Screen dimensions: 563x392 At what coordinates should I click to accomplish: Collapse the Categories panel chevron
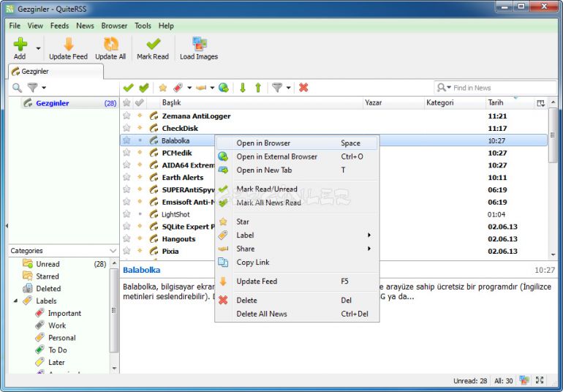click(x=113, y=251)
